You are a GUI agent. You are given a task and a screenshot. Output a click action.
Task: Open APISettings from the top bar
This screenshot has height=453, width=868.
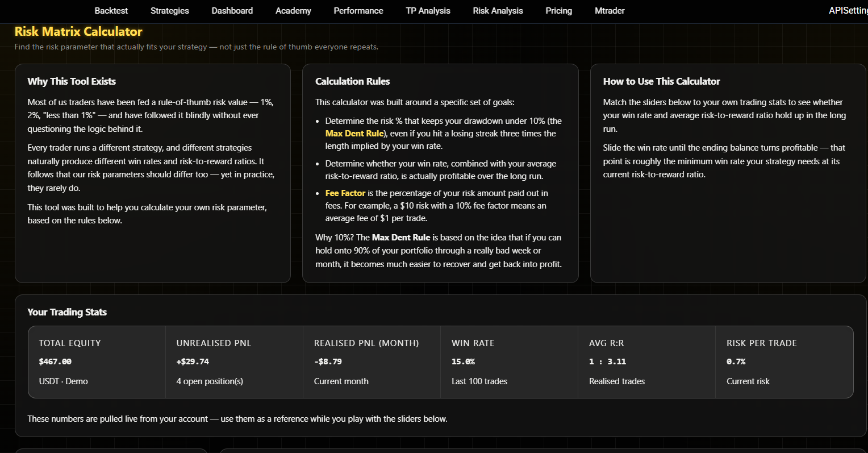click(x=848, y=11)
